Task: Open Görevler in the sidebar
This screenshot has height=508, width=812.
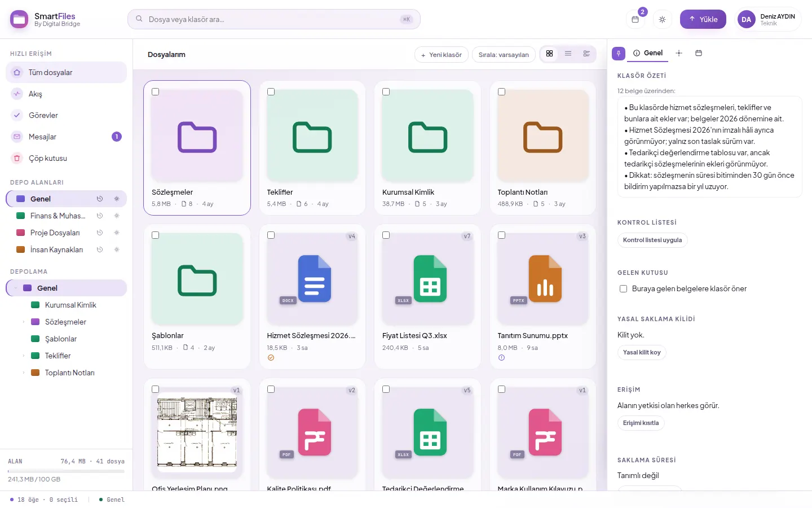Action: (66, 115)
